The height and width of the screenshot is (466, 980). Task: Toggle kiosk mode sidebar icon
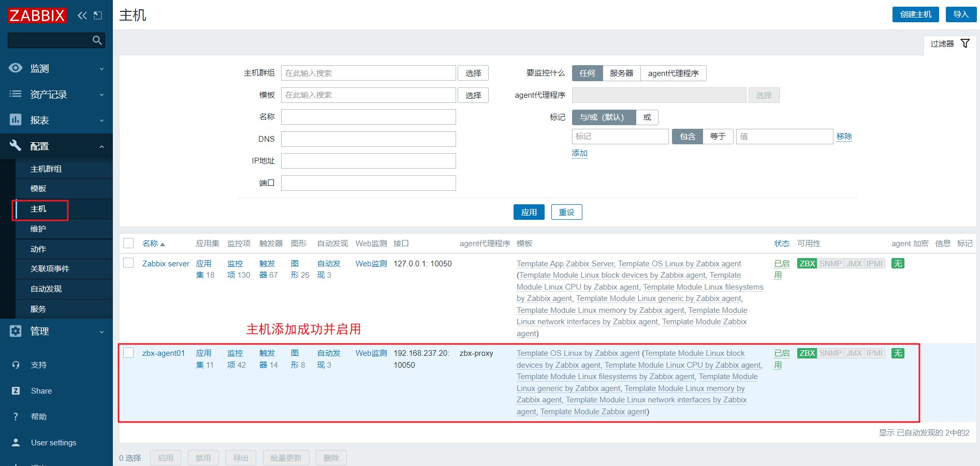coord(98,16)
